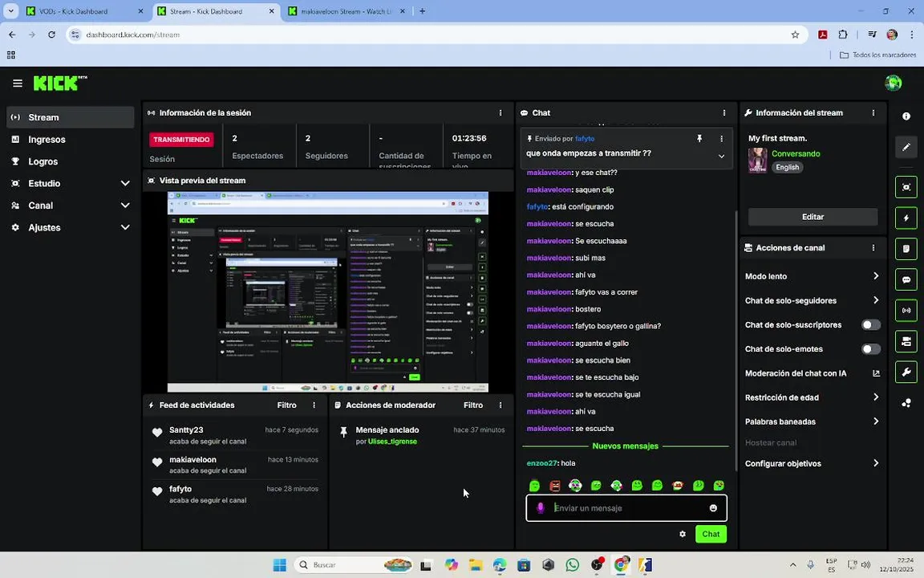This screenshot has height=578, width=924.
Task: Reload the page with the refresh button
Action: [x=52, y=35]
